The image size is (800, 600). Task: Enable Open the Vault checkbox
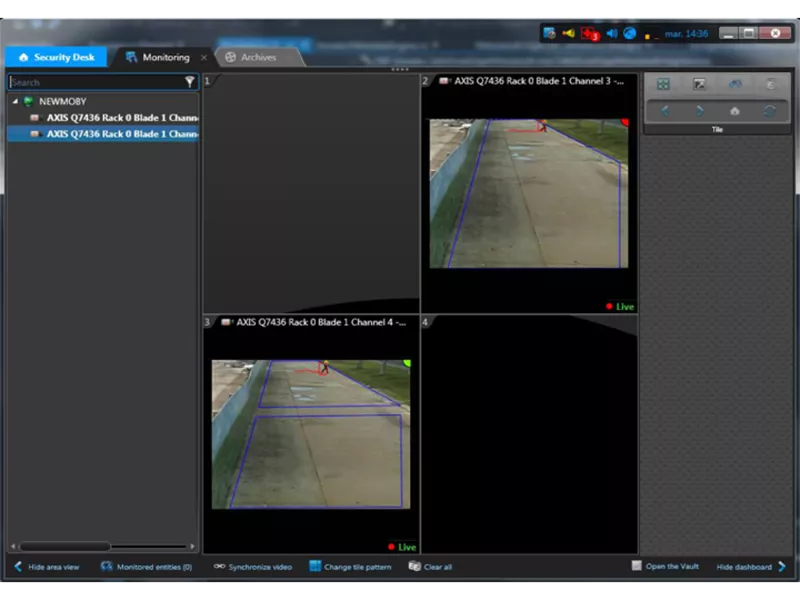tap(637, 566)
